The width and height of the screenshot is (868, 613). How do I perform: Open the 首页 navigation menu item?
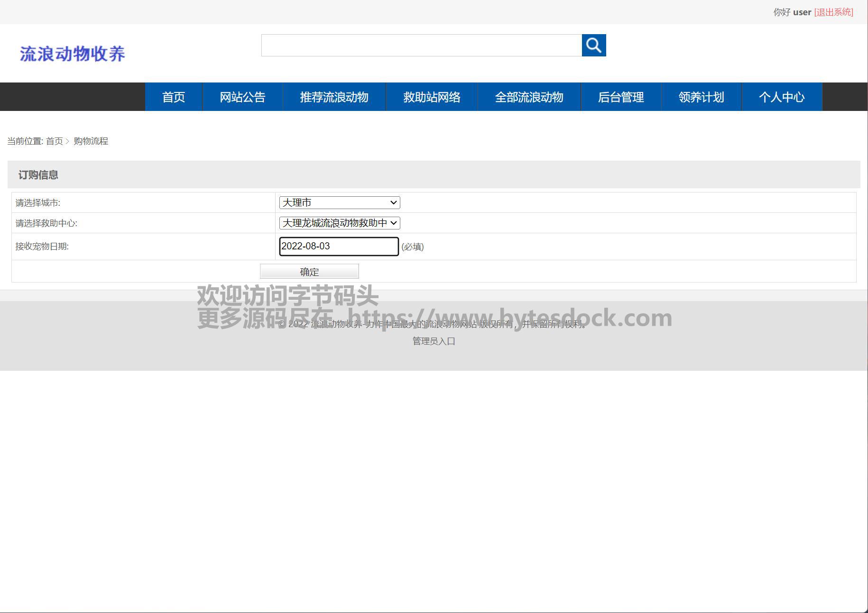[x=174, y=97]
